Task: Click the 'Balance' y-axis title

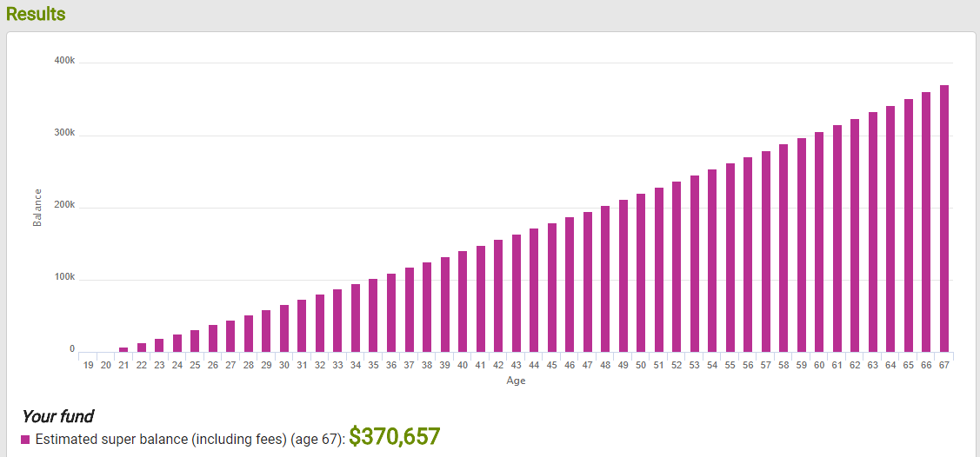Action: tap(37, 207)
